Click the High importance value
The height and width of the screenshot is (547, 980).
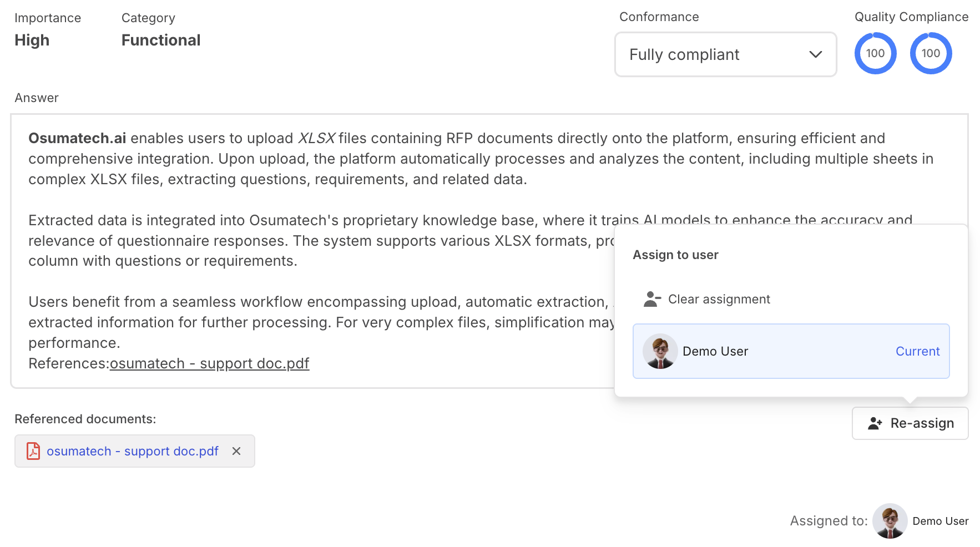click(32, 40)
